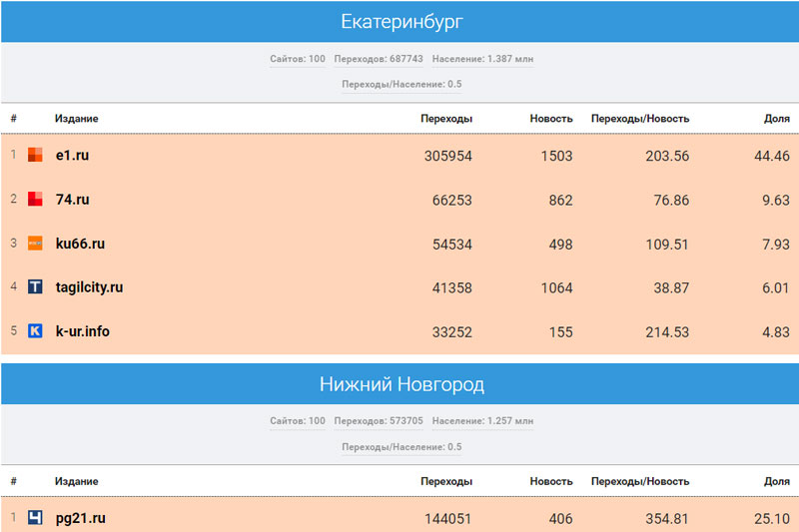Image resolution: width=799 pixels, height=532 pixels.
Task: Open the ku66.ru publication link
Action: 80,244
